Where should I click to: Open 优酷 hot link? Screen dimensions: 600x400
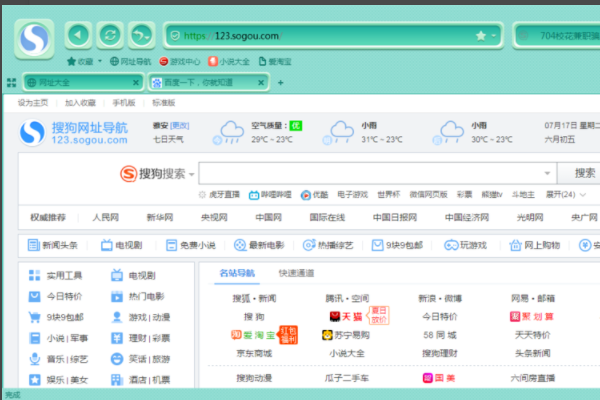coord(315,195)
